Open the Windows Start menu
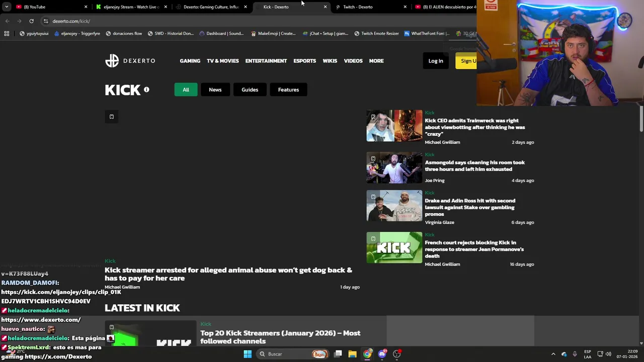This screenshot has width=644, height=362. [x=248, y=354]
